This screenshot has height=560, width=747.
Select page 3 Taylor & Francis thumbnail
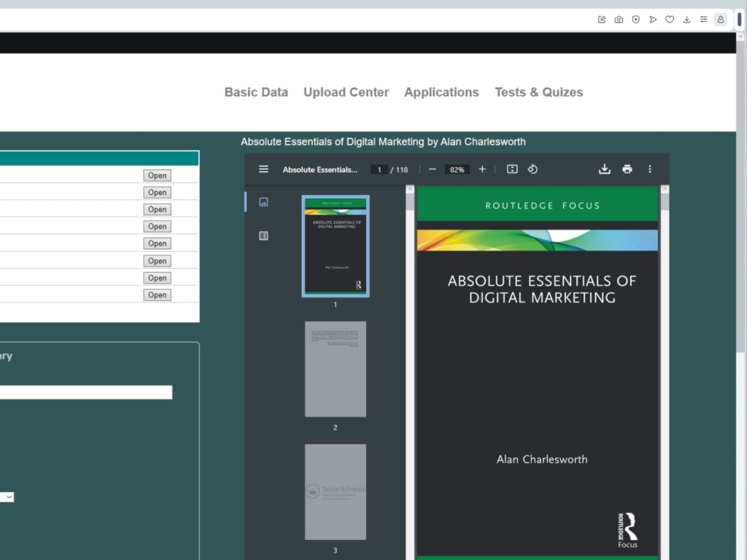coord(335,492)
